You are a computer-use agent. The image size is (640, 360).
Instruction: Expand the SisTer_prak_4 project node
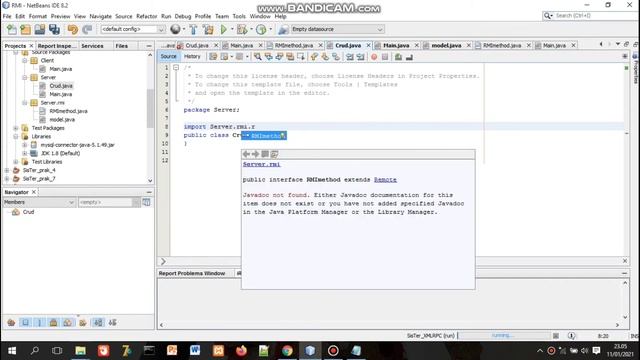(7, 170)
